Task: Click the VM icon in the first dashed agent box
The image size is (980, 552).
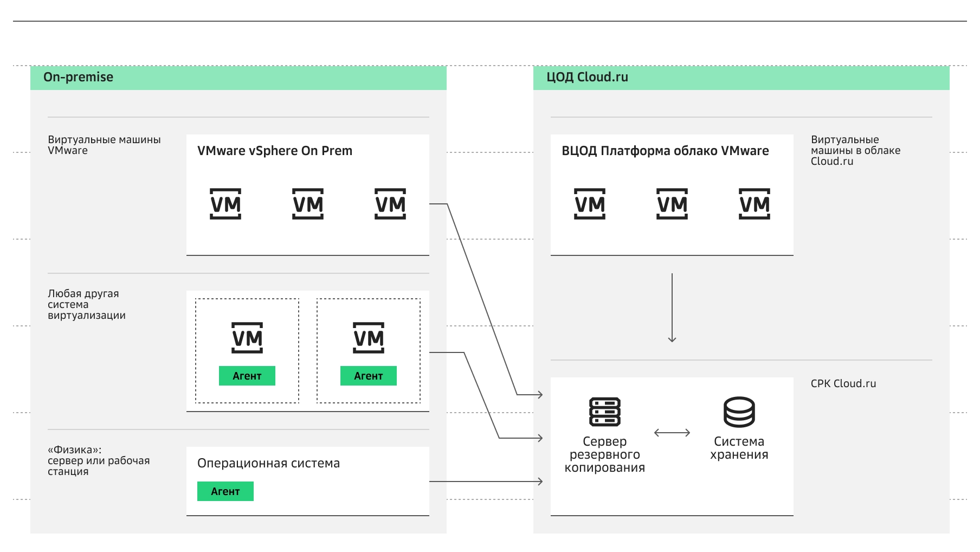Action: [x=247, y=338]
